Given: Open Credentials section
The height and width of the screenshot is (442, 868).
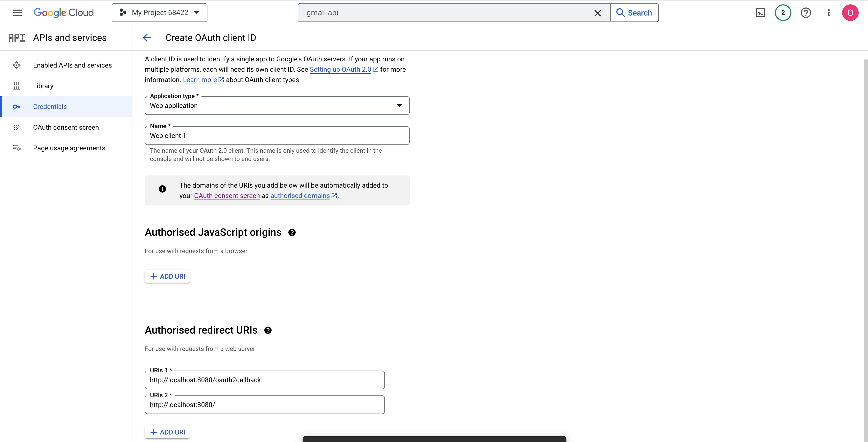Looking at the screenshot, I should (50, 107).
